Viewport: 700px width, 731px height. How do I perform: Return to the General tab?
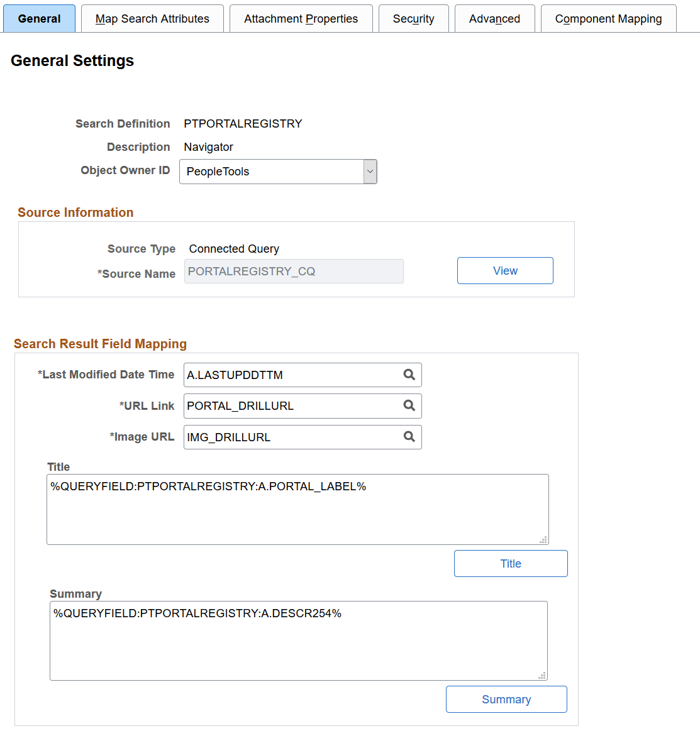click(x=39, y=18)
